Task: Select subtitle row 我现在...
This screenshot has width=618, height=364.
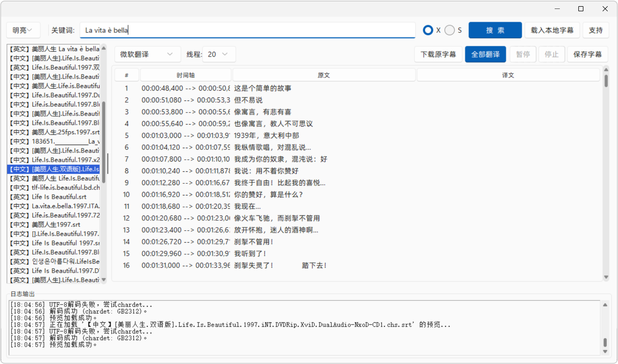Action: [357, 206]
